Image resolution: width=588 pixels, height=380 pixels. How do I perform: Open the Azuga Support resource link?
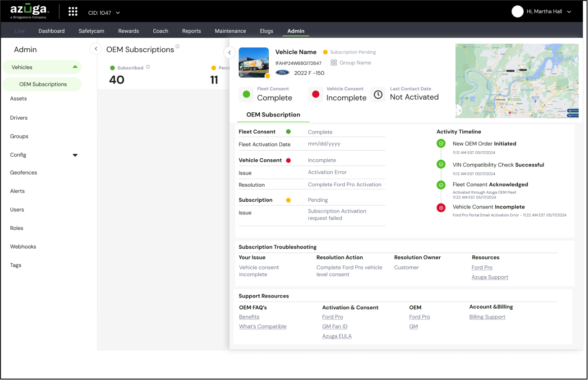pos(490,277)
